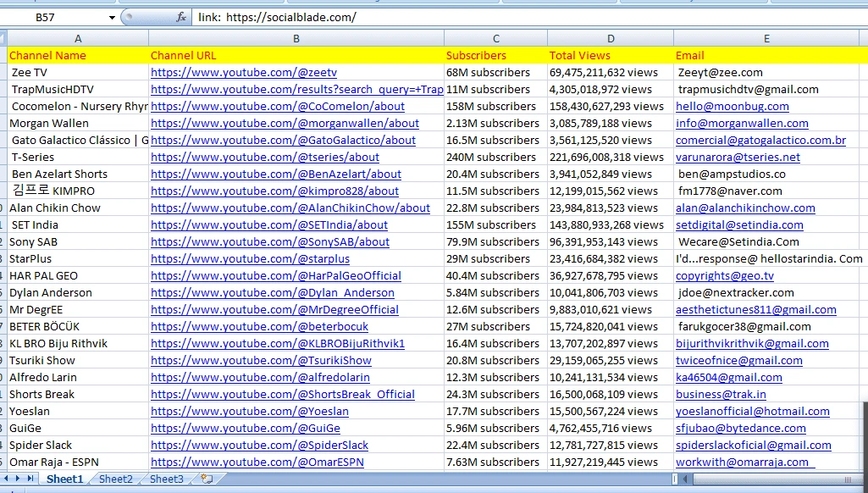Select cell with jdoe@nextracker.com
Image resolution: width=868 pixels, height=493 pixels.
[x=766, y=292]
